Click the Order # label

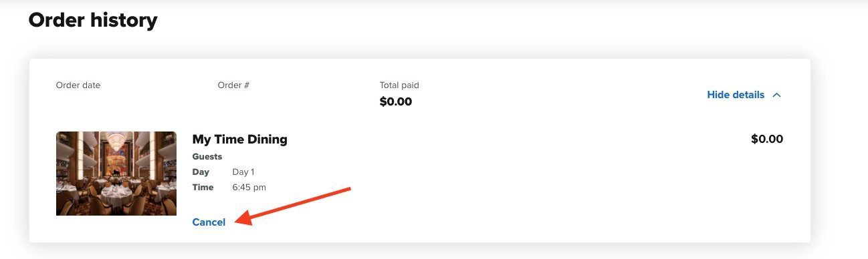[x=233, y=85]
